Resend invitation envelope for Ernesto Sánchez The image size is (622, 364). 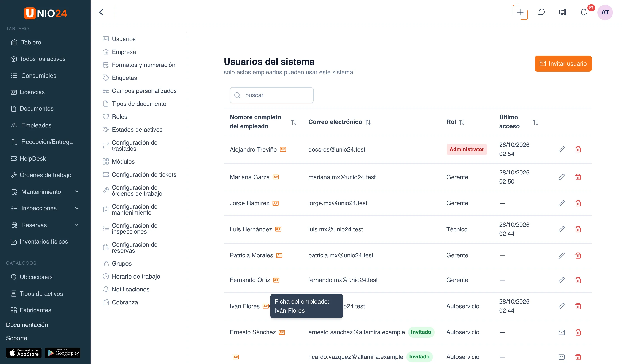[561, 332]
